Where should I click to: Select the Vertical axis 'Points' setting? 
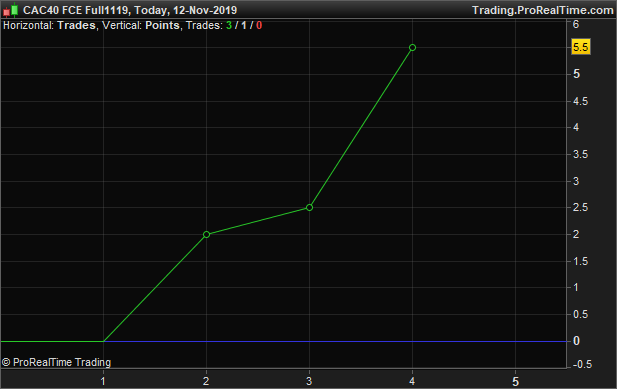click(x=162, y=26)
